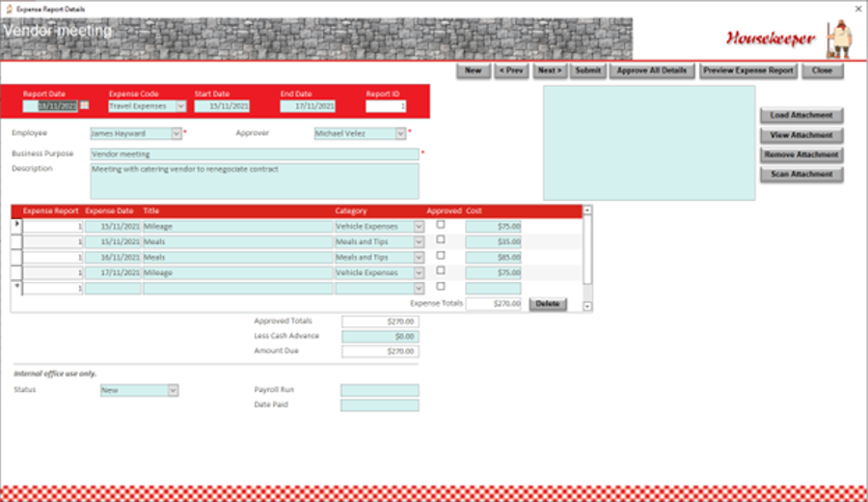Click the expense list scrollbar up arrow

(587, 210)
